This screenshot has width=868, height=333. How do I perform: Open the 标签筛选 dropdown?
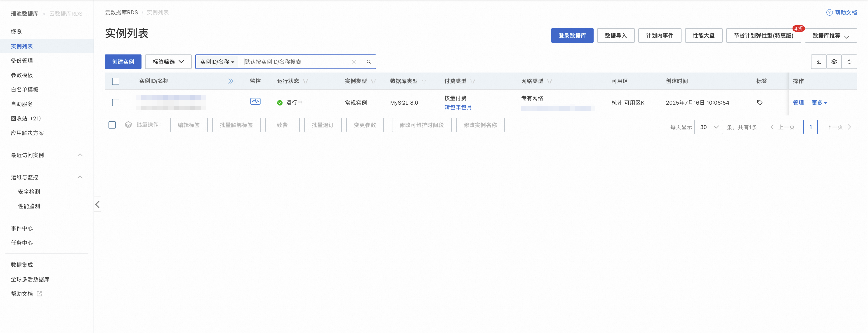168,62
